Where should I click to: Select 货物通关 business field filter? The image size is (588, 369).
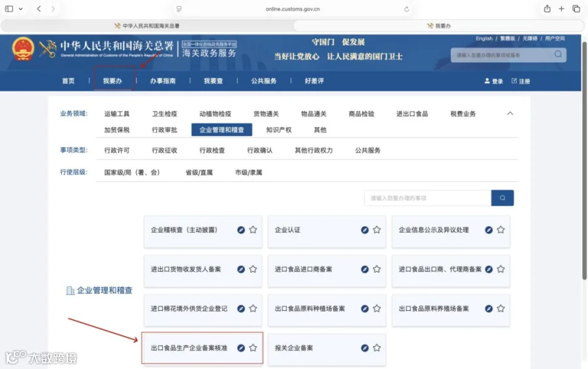(x=266, y=114)
